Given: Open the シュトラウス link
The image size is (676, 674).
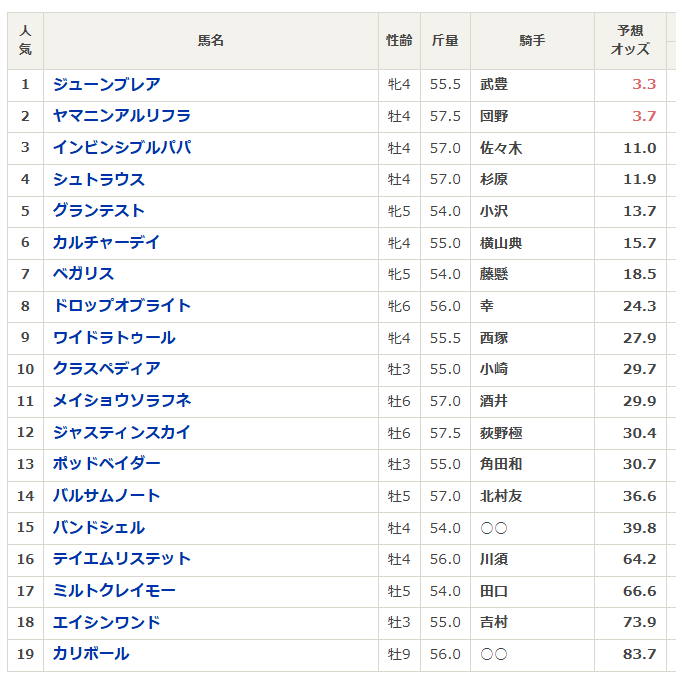Looking at the screenshot, I should pos(99,179).
